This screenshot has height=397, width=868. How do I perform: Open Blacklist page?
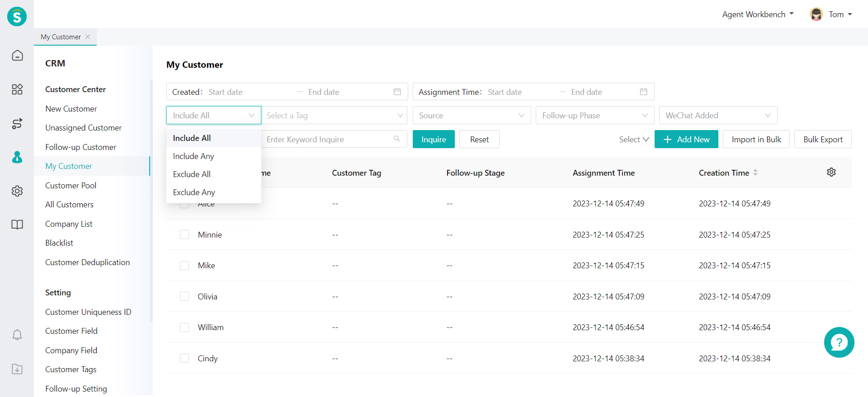point(59,243)
